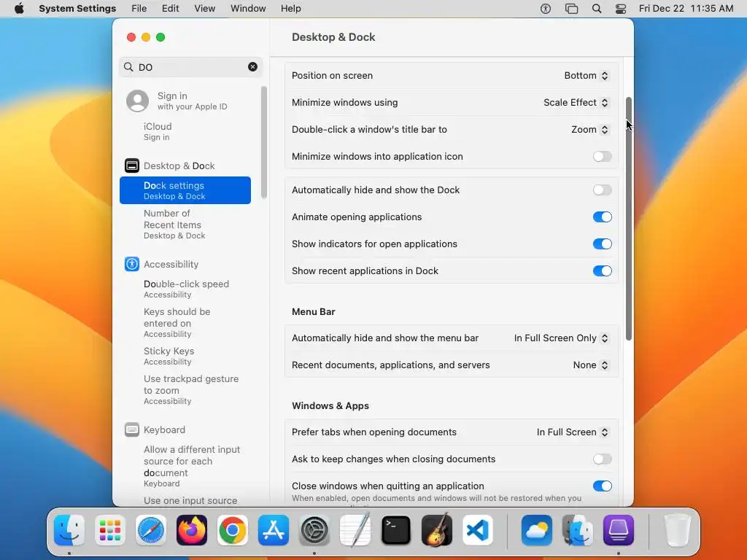Open Migration Assistant in the Dock

(x=578, y=530)
